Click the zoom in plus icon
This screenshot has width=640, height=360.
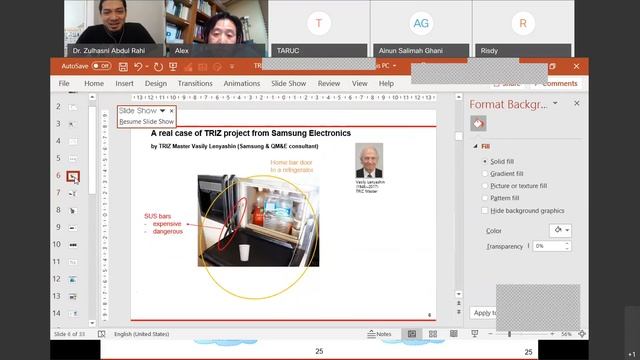pyautogui.click(x=552, y=334)
